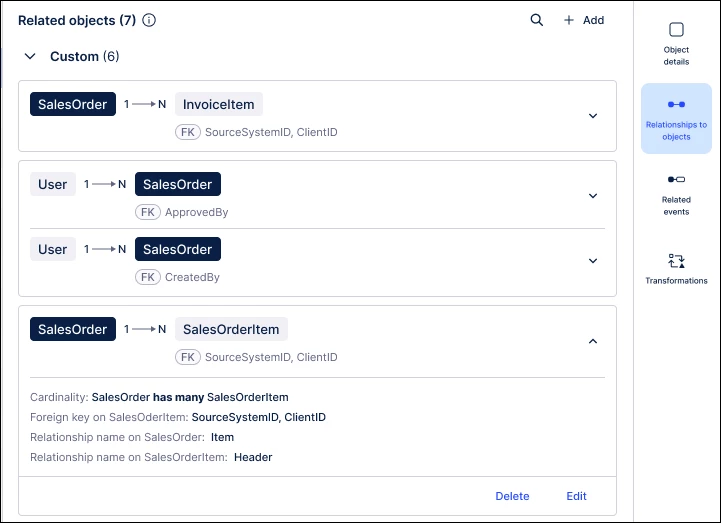Open the Transformations icon
The width and height of the screenshot is (721, 523).
pos(676,261)
